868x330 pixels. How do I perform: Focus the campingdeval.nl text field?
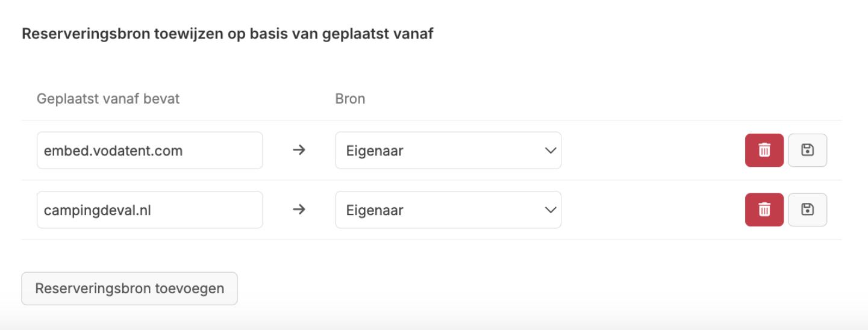149,210
